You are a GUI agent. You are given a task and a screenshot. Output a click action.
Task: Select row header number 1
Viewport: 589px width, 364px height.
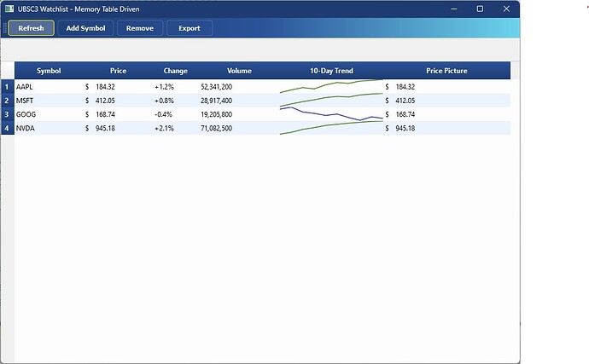coord(7,87)
